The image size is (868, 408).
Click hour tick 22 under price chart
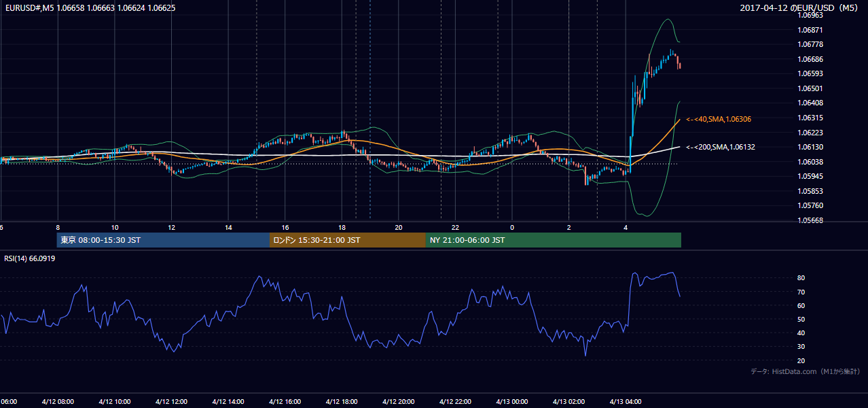tap(456, 227)
